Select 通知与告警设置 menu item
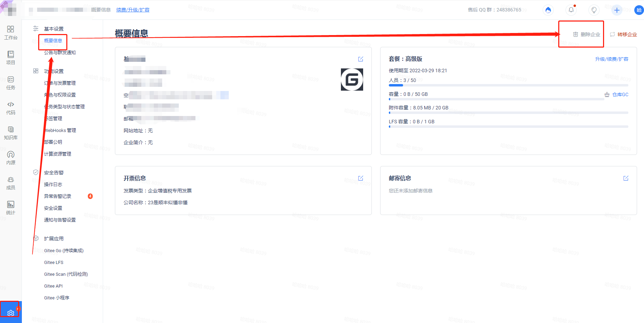 60,220
